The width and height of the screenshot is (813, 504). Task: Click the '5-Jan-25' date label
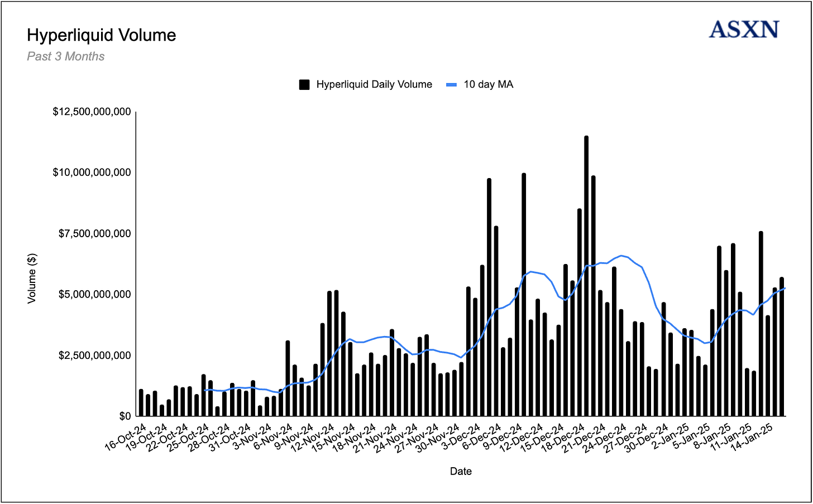coord(691,436)
